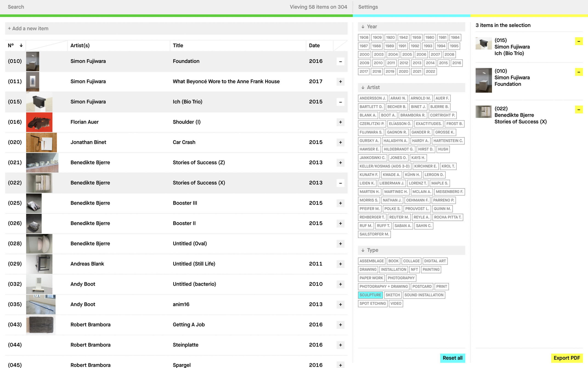Open the Settings panel tab
Viewport: 588px width, 368px height.
[x=368, y=7]
